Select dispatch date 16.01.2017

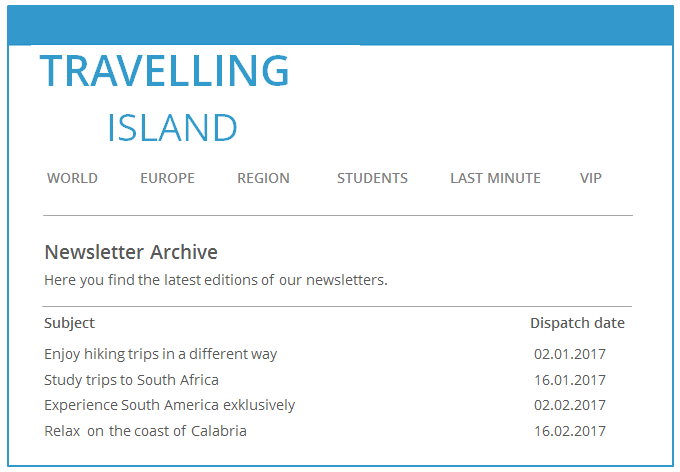(569, 380)
